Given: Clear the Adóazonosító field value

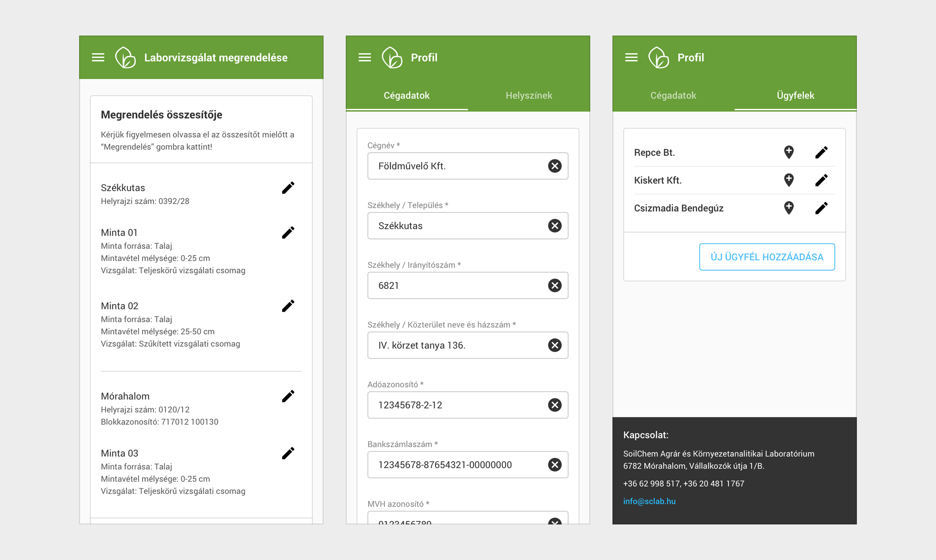Looking at the screenshot, I should point(554,405).
